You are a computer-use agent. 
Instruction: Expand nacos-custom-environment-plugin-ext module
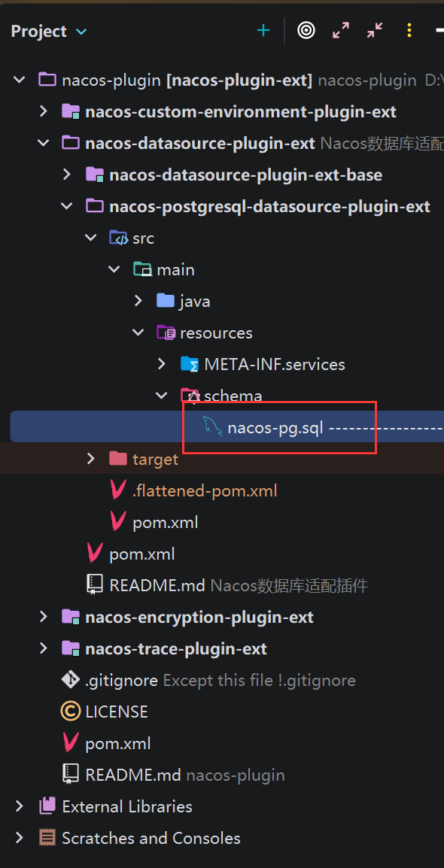pyautogui.click(x=43, y=111)
